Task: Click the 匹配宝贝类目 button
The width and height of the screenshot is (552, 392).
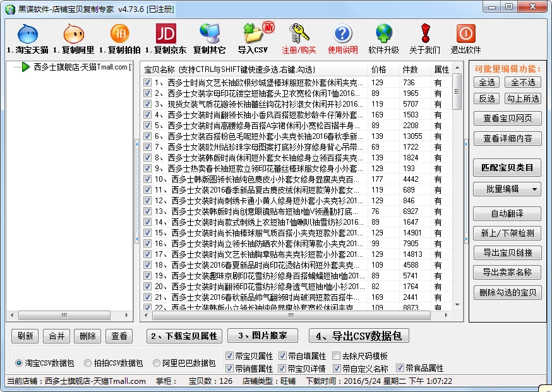Action: tap(507, 168)
